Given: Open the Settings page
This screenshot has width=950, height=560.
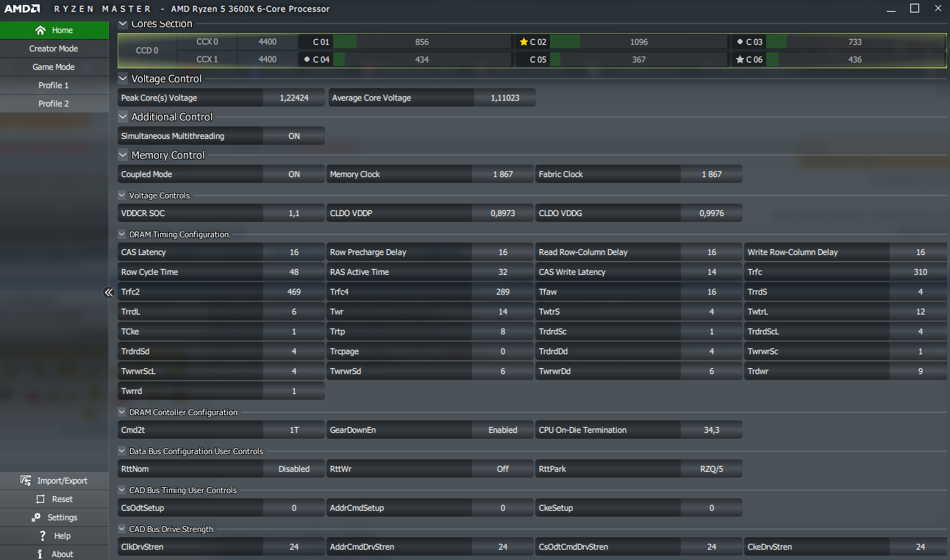Looking at the screenshot, I should coord(54,517).
